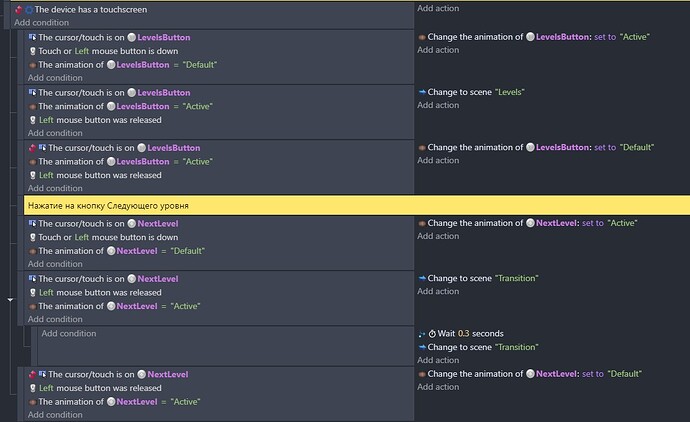690x422 pixels.
Task: Select condition animation of NextLevel = "Default"
Action: tap(117, 251)
